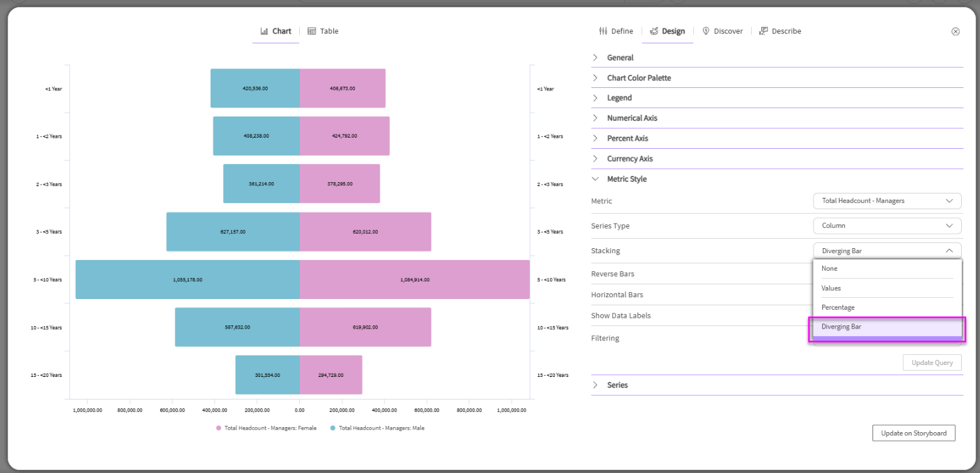Screen dimensions: 980x473
Task: Expand the General section
Action: [x=595, y=58]
